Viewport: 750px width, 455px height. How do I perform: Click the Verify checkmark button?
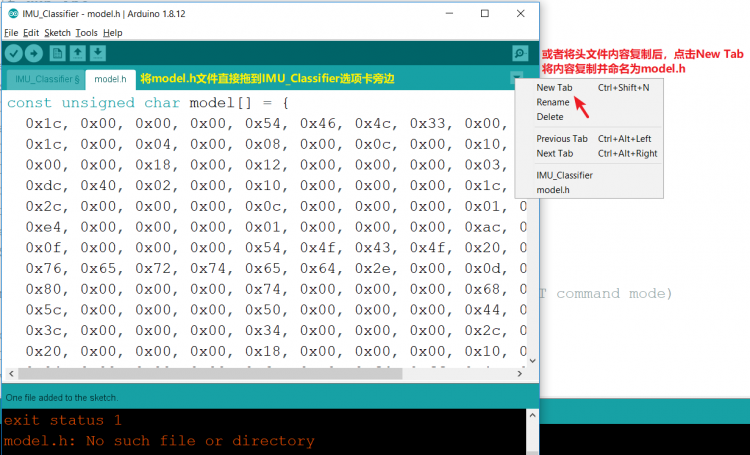click(14, 54)
